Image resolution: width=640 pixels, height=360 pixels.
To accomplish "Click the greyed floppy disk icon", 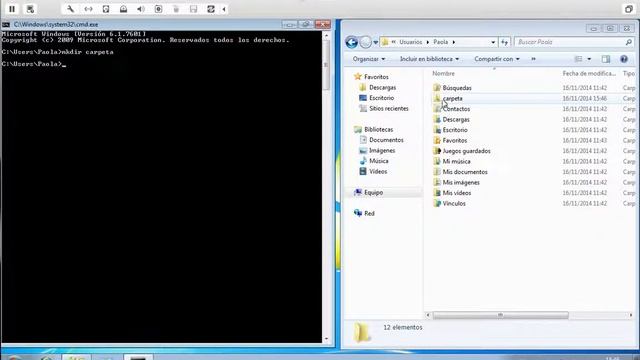I will [193, 9].
